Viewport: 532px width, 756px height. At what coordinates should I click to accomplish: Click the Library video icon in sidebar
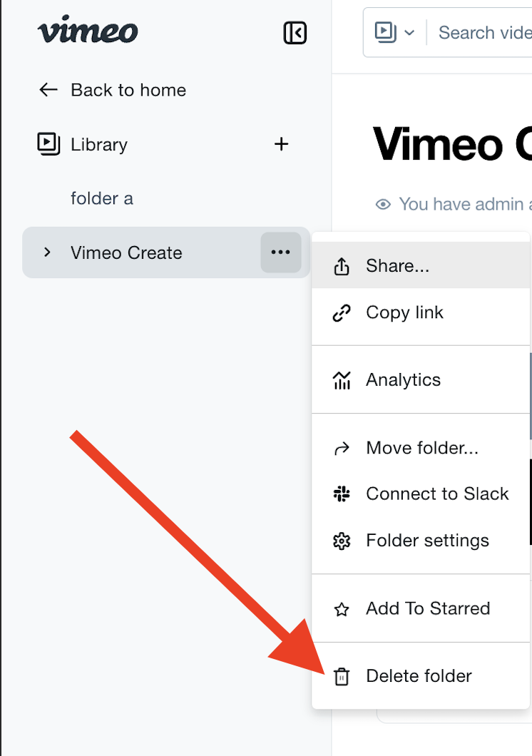click(x=46, y=144)
